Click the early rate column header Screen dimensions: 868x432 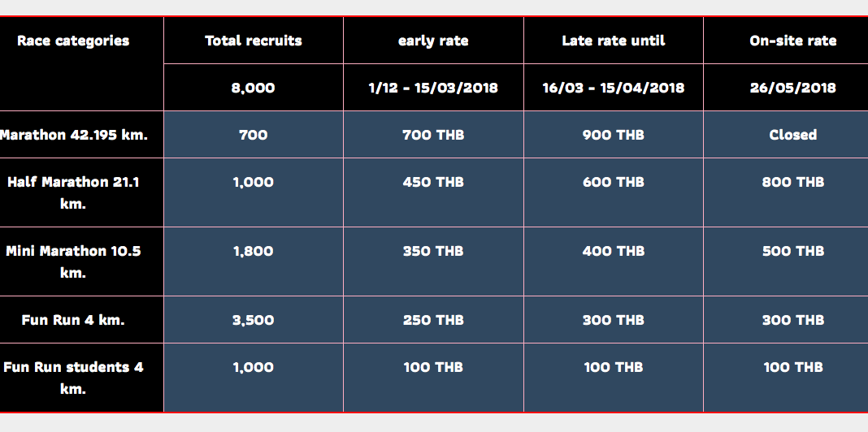433,41
